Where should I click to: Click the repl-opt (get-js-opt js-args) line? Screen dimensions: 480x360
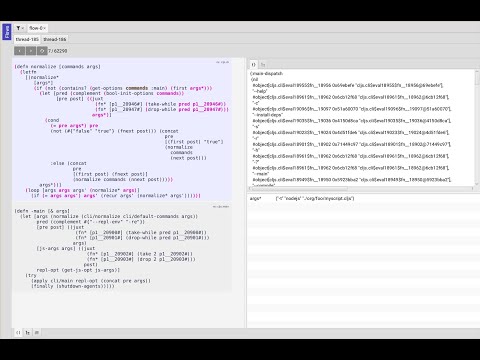[78, 270]
